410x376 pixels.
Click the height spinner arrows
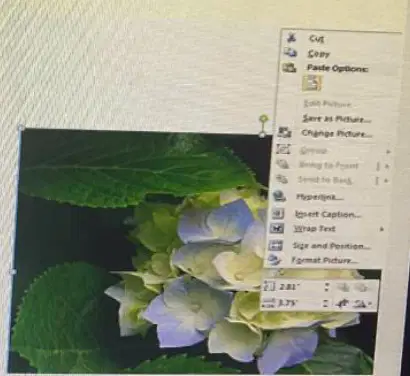pos(327,287)
